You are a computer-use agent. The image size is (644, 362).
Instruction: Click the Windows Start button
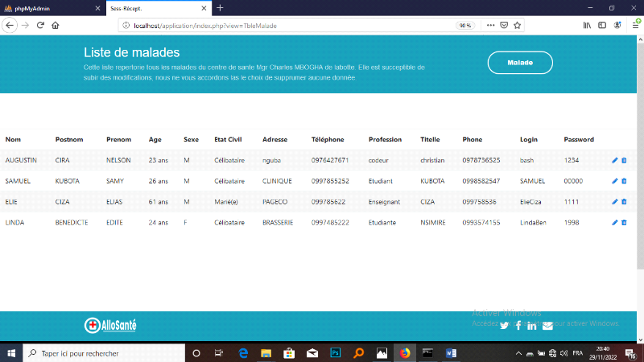coord(11,353)
